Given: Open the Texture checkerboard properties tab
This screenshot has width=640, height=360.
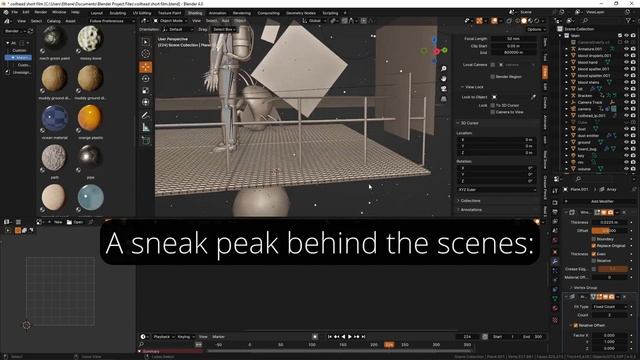Looking at the screenshot, I should point(555,320).
